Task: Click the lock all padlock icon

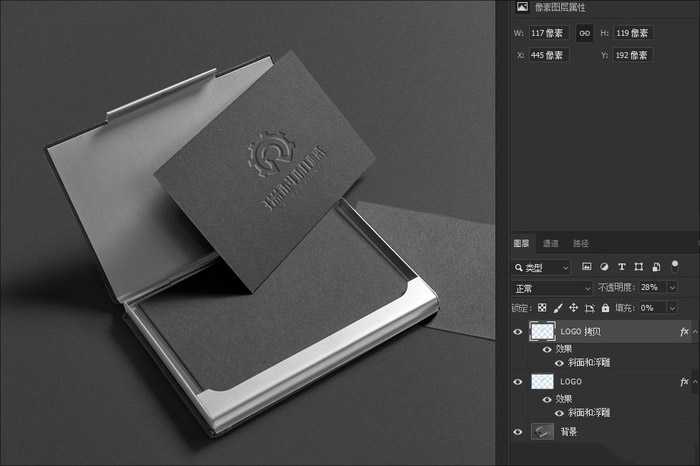Action: [x=605, y=308]
